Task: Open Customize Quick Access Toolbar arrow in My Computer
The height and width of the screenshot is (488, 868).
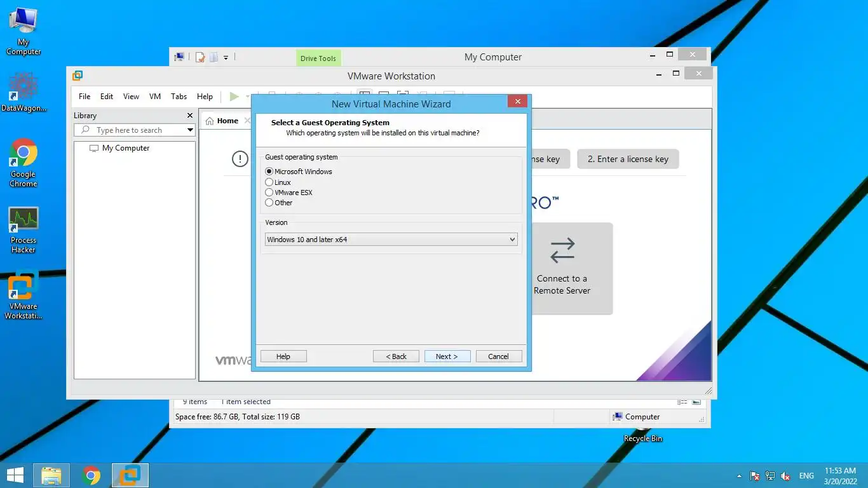Action: pyautogui.click(x=226, y=58)
